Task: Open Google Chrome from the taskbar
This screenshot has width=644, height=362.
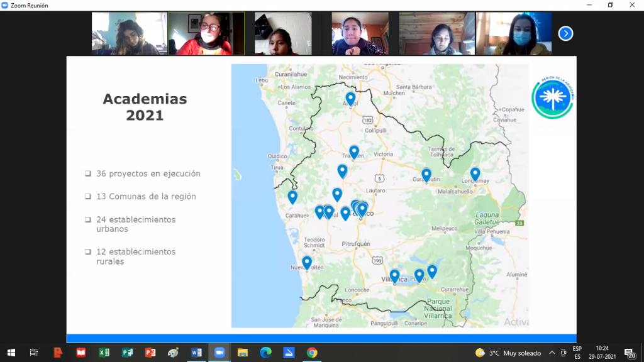Action: (x=312, y=353)
